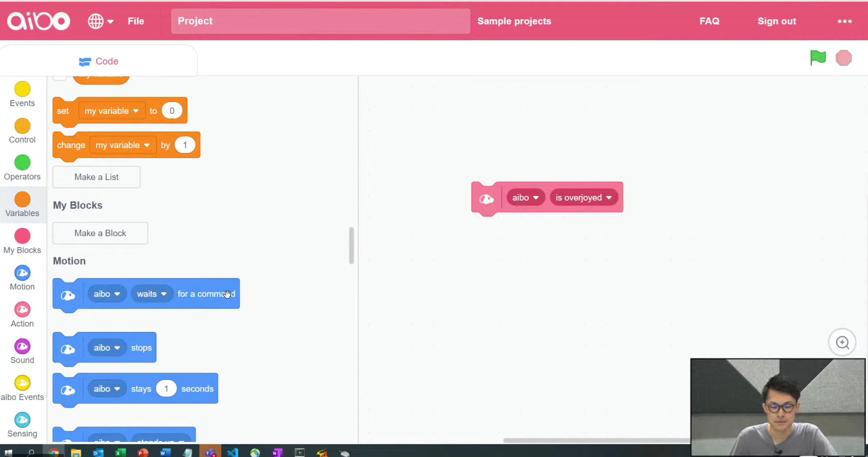Open Sample projects
Screen dimensions: 868x457
514,21
